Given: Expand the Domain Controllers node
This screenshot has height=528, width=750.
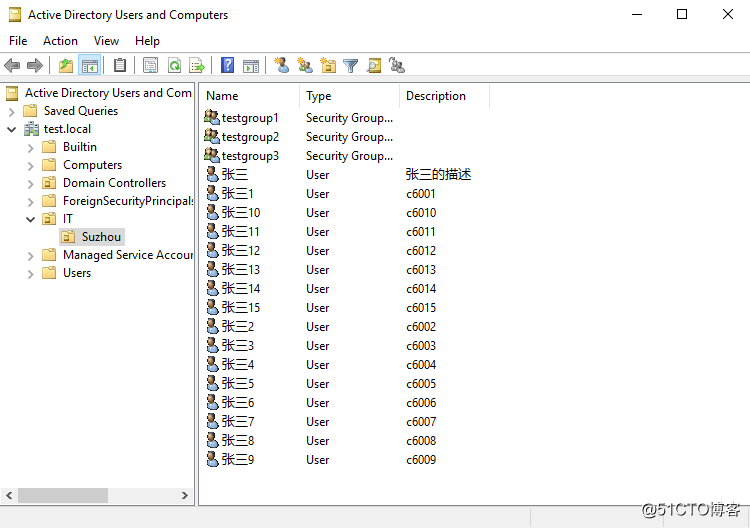Looking at the screenshot, I should pos(31,184).
